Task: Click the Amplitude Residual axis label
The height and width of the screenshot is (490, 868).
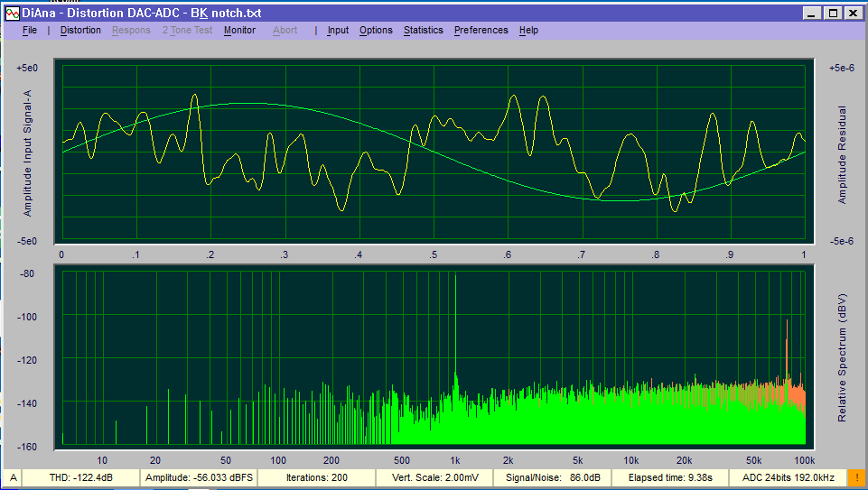Action: pos(842,155)
